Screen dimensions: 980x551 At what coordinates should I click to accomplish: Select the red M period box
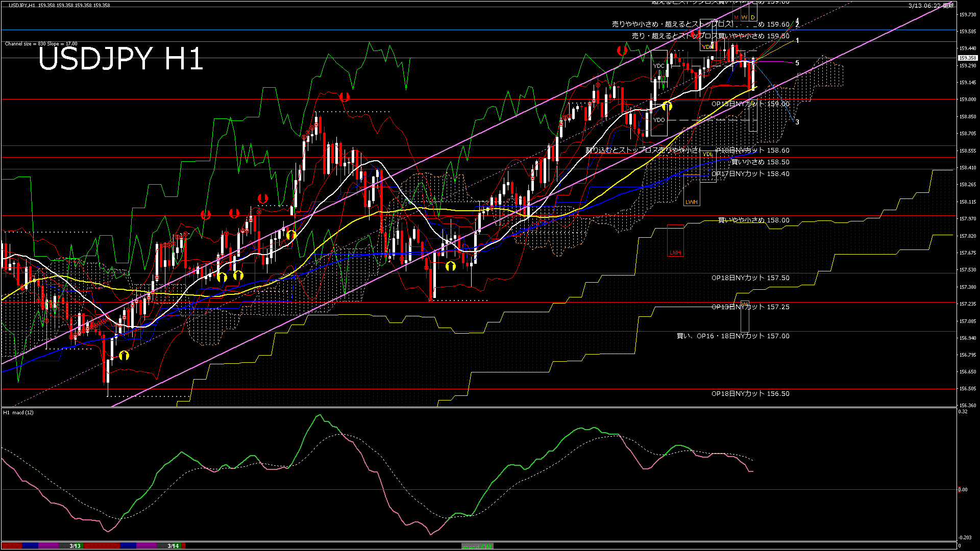pos(736,17)
